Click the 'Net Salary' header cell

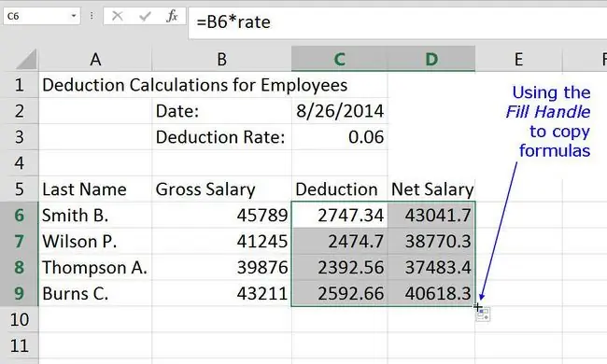tap(431, 189)
